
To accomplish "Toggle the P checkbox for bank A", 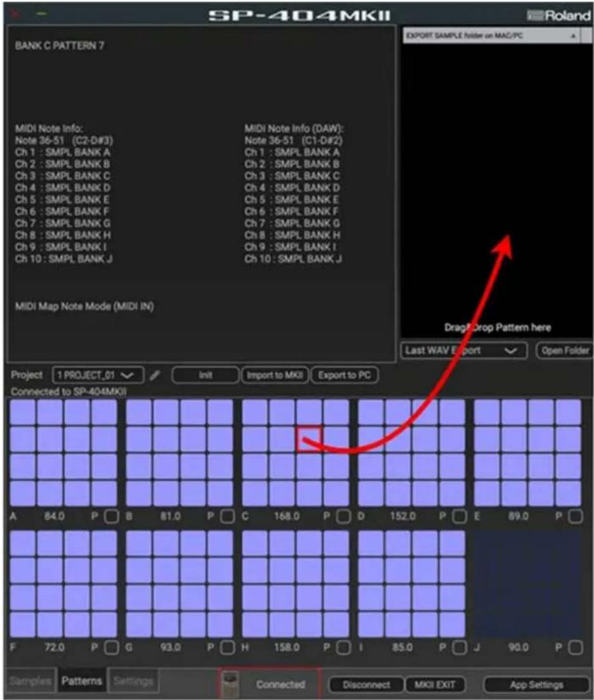I will (112, 517).
